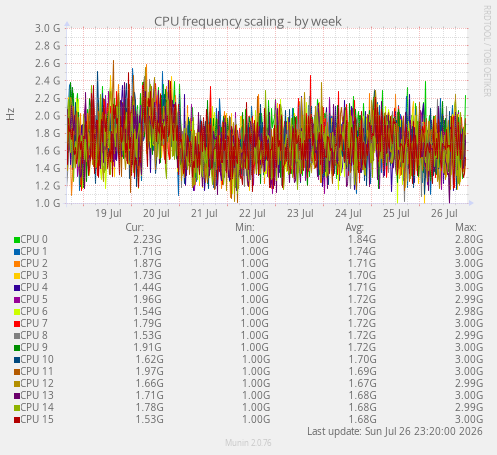Click the 'Last update: Sun Jul 26 23:20:00 2026' text
Viewport: 497px width, 455px height.
pos(395,431)
